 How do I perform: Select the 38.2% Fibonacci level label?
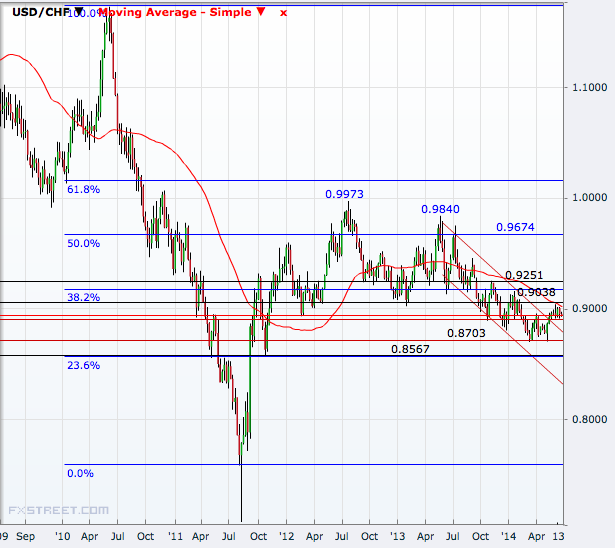(84, 297)
